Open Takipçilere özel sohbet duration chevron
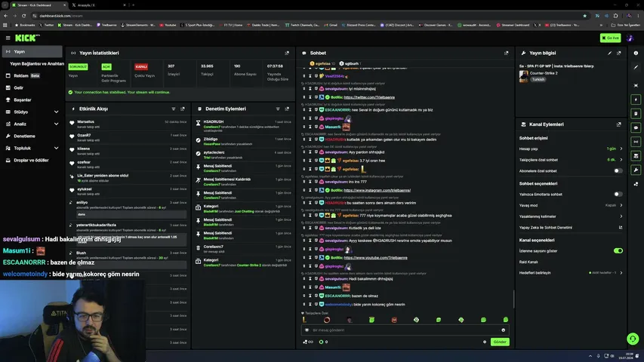644x362 pixels. (x=621, y=160)
